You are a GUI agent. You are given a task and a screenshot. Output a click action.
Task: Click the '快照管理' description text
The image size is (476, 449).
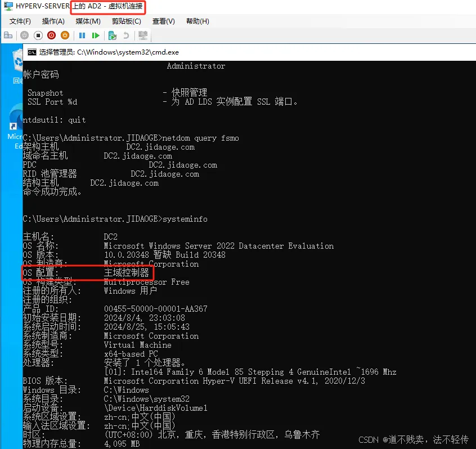point(190,93)
